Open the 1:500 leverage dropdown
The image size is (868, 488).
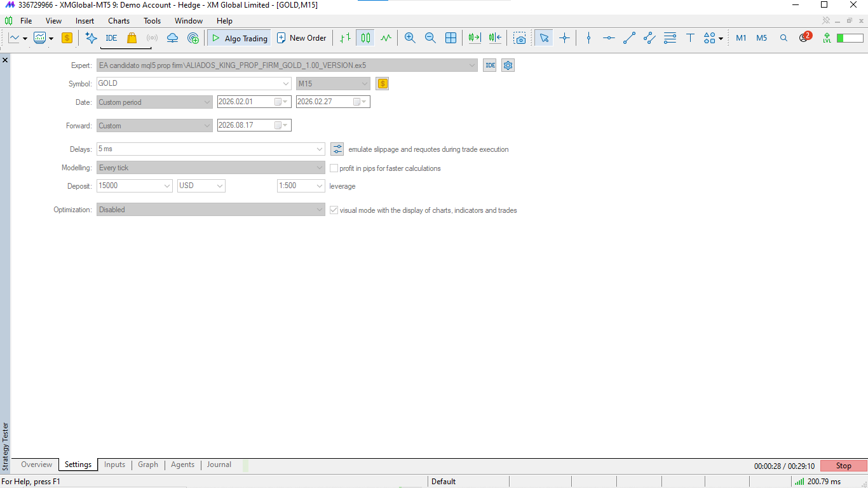tap(320, 186)
